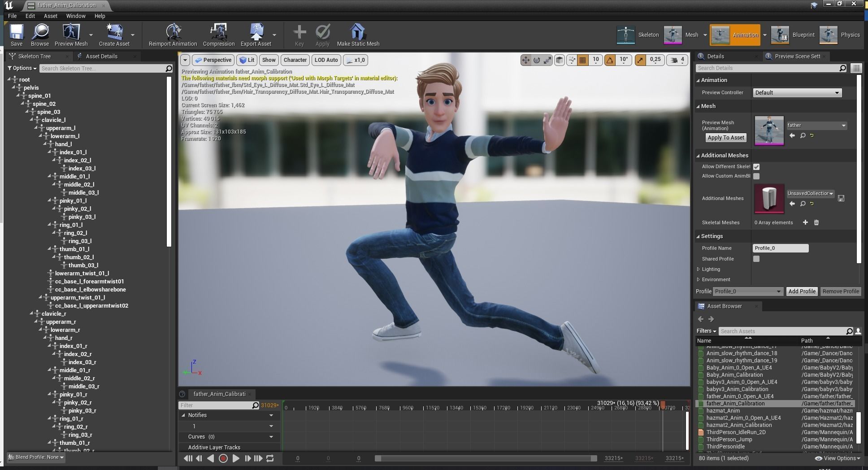Toggle details property matrix view

856,68
